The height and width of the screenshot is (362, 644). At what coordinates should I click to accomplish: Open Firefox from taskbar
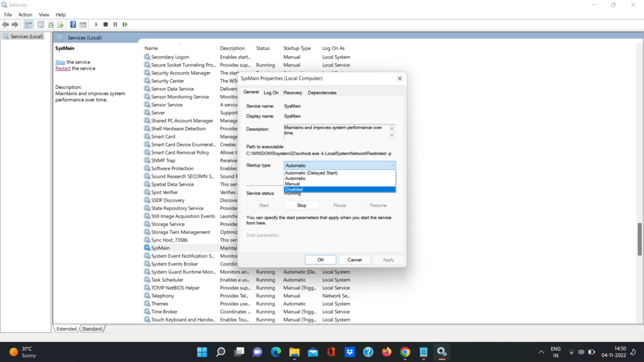(386, 352)
